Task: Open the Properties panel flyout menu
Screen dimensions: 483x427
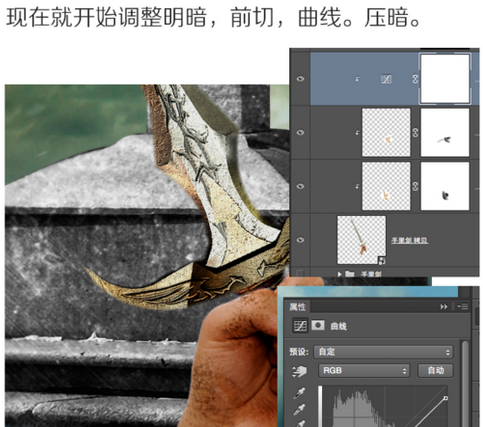Action: (463, 306)
